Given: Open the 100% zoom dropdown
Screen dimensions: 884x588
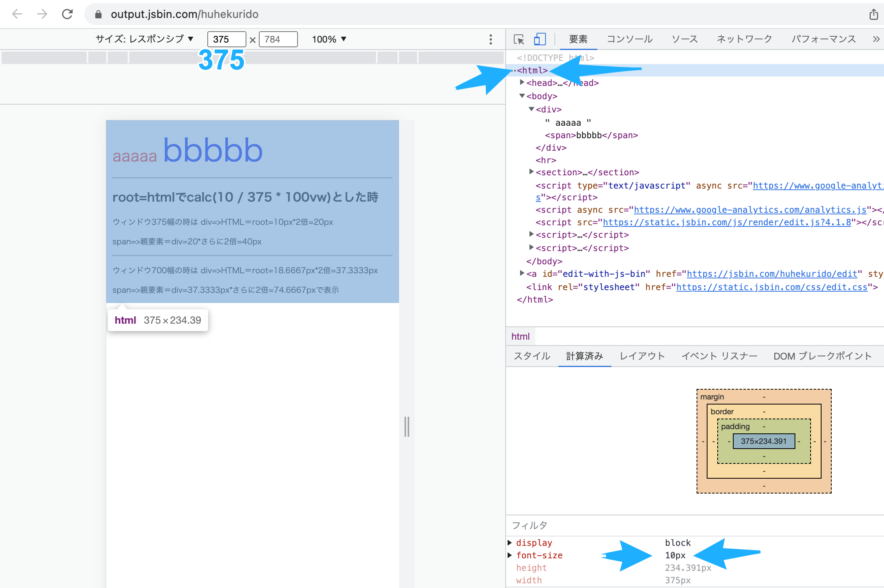Looking at the screenshot, I should tap(329, 39).
